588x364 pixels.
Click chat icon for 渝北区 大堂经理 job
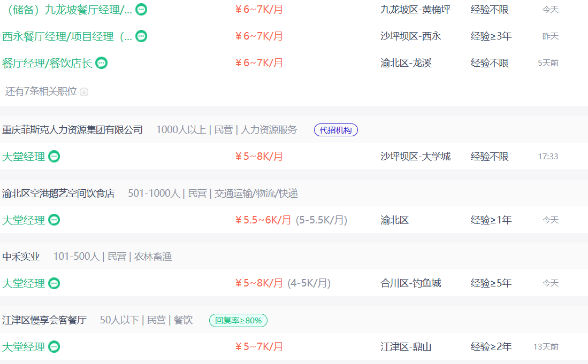pos(54,220)
